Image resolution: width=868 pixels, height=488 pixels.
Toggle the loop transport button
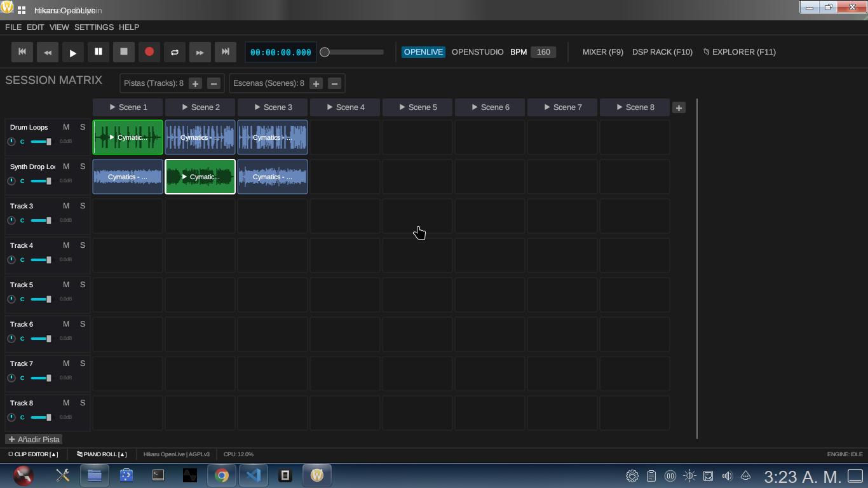click(x=175, y=52)
